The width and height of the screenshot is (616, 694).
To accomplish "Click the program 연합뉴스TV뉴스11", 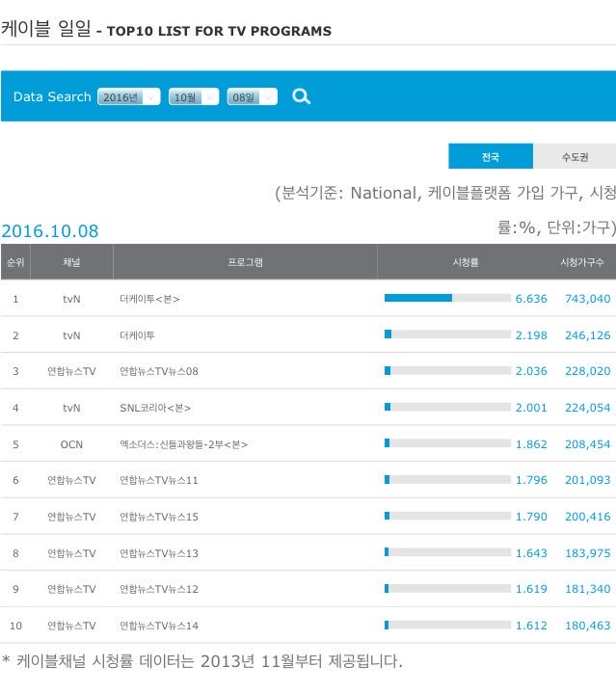I will point(159,480).
